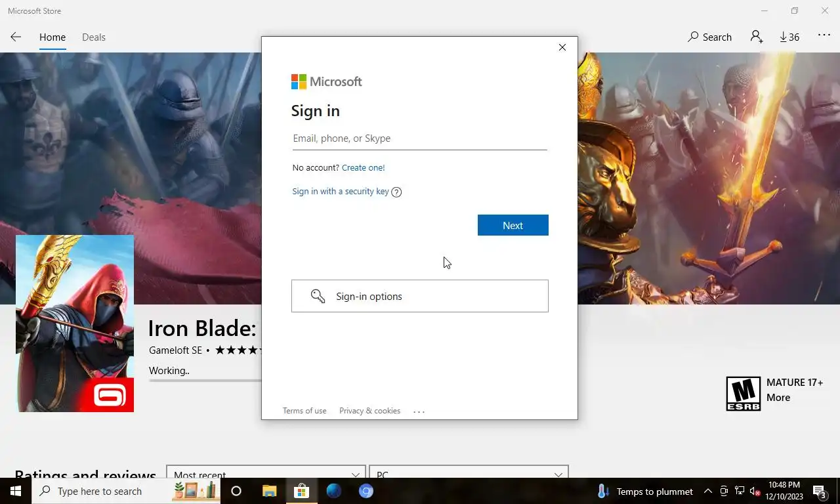Click the Iron Blade: title text
The image size is (840, 504).
click(202, 328)
